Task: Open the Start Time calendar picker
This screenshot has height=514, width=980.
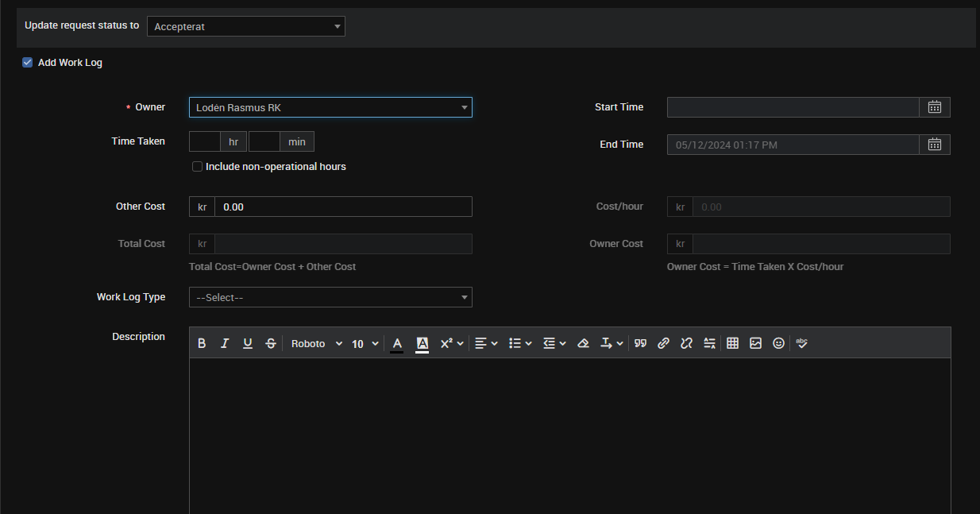Action: point(935,107)
